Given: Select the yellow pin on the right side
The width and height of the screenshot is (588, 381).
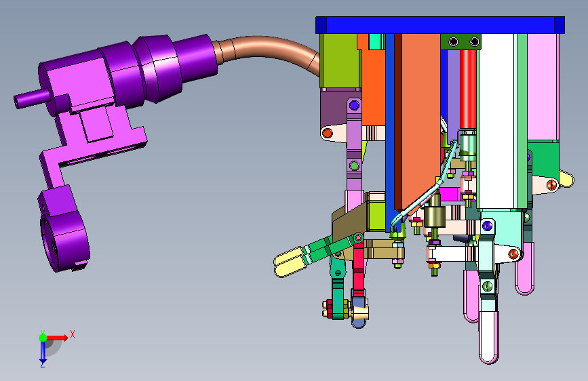Looking at the screenshot, I should [566, 178].
